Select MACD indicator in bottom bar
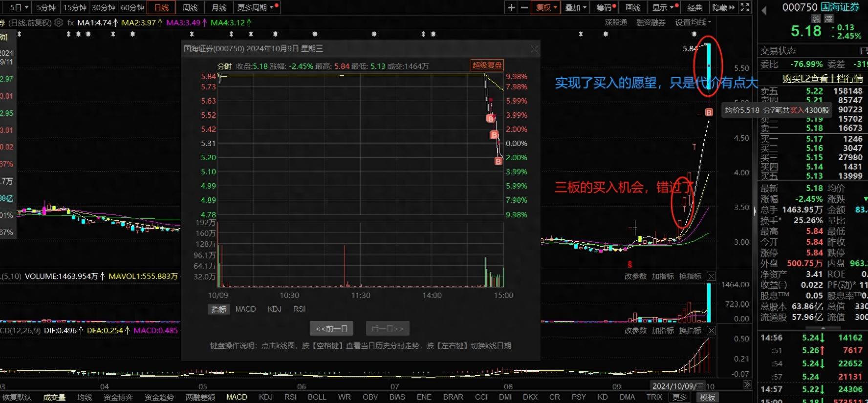Image resolution: width=868 pixels, height=403 pixels. tap(237, 397)
